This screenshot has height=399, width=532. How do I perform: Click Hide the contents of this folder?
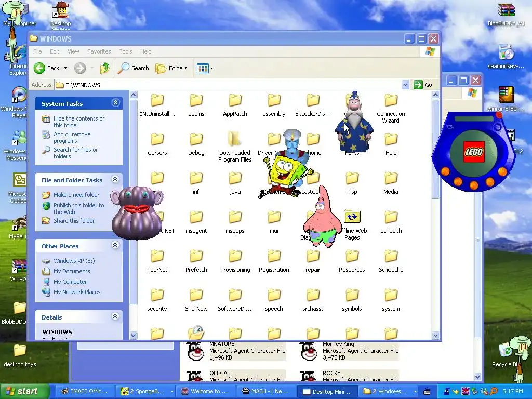click(79, 122)
